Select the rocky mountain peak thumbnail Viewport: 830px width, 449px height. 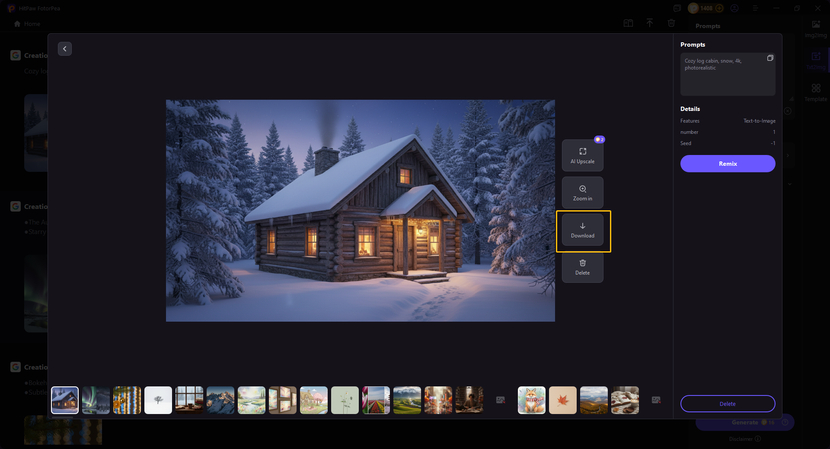click(x=220, y=400)
